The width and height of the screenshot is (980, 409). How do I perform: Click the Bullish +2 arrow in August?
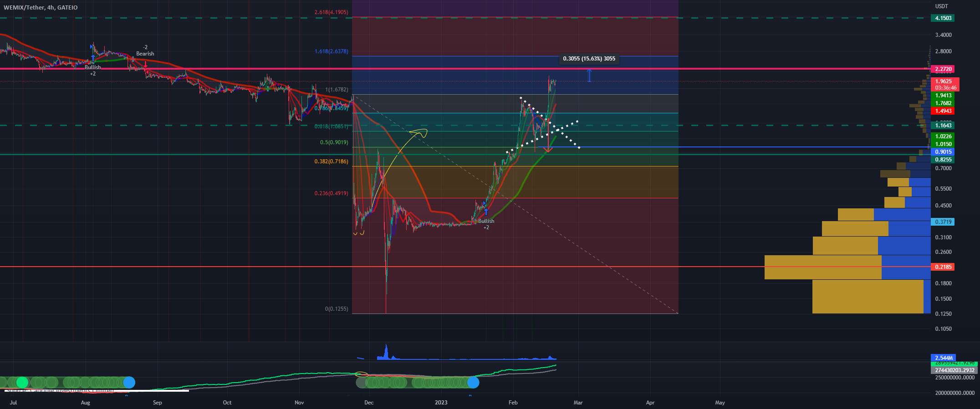pos(92,59)
